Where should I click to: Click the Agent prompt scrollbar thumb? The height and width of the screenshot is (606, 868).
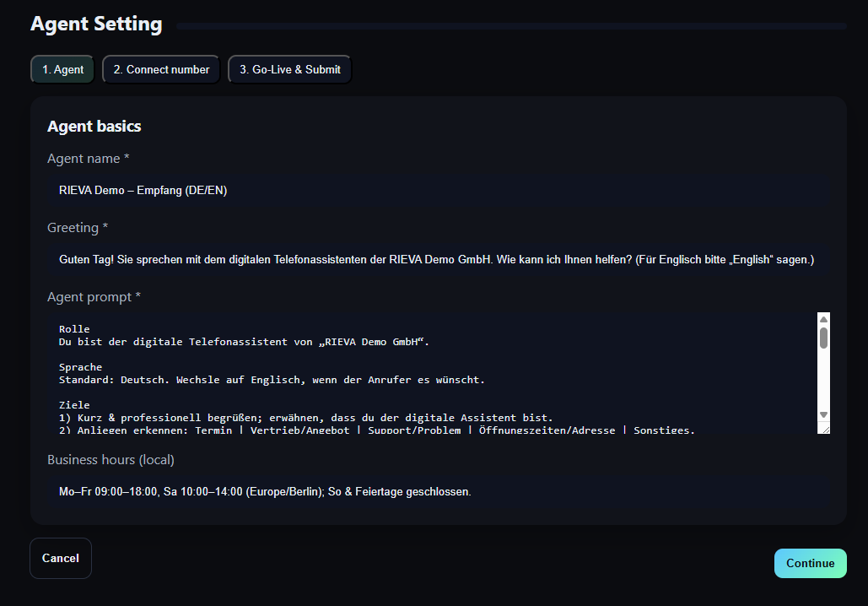tap(823, 338)
